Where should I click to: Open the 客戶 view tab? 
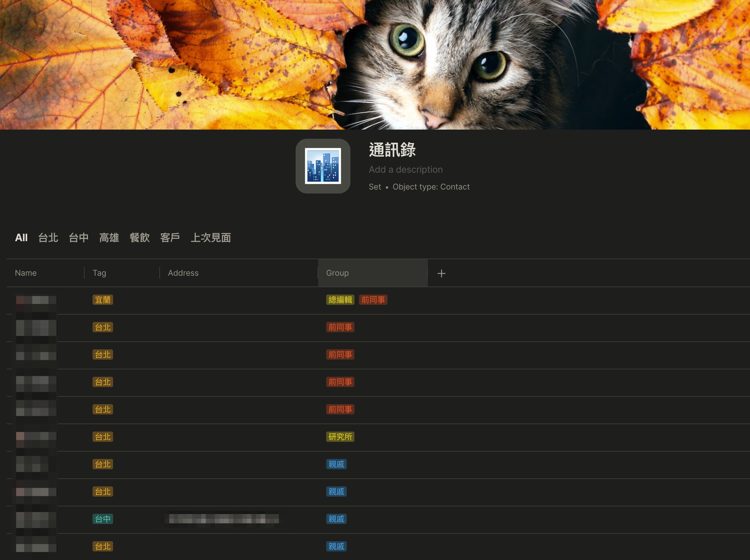click(170, 237)
